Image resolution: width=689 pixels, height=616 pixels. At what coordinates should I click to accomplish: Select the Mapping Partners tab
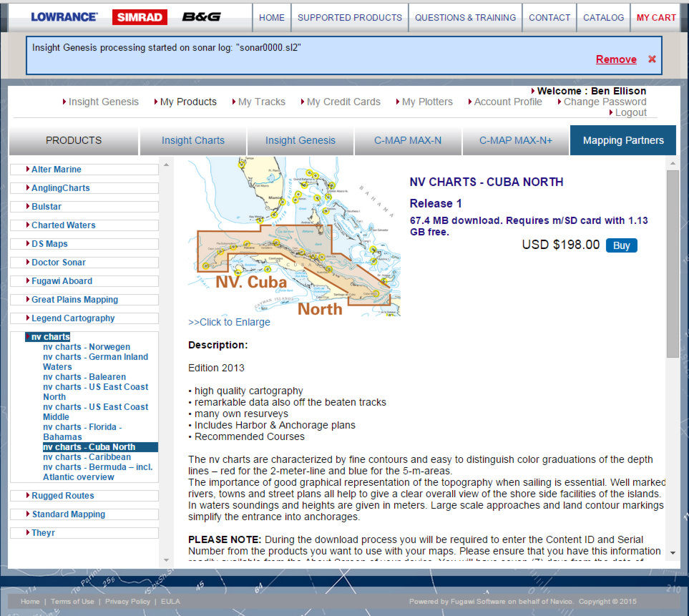click(623, 141)
